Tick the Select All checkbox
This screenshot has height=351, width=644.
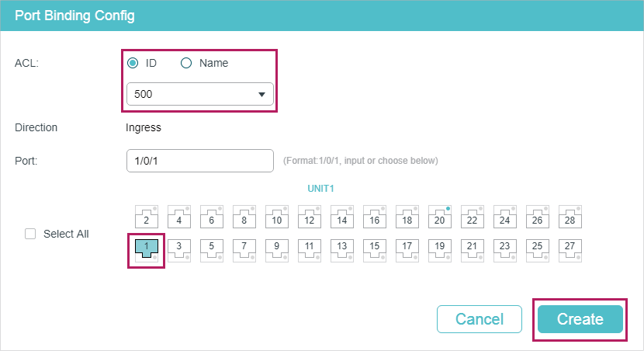coord(31,234)
